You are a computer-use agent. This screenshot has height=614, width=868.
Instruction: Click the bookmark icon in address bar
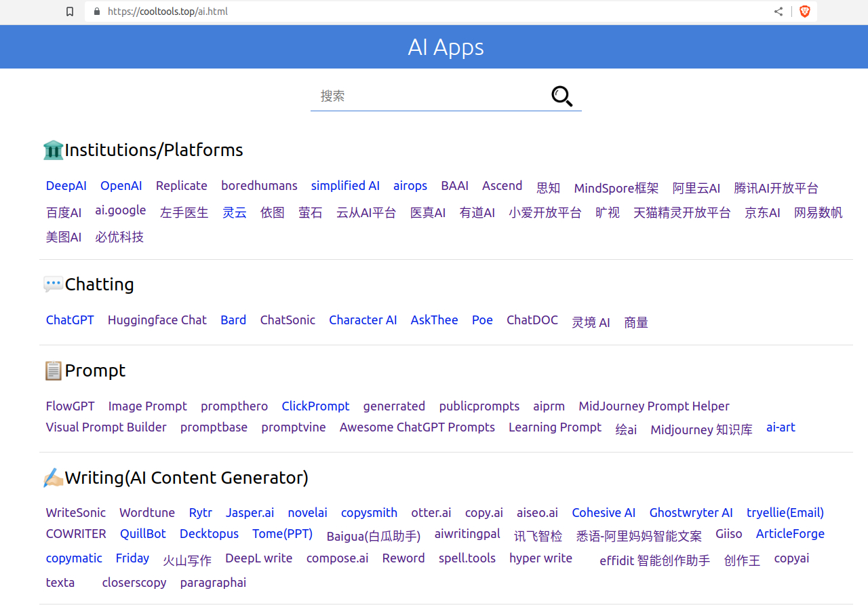(x=70, y=12)
